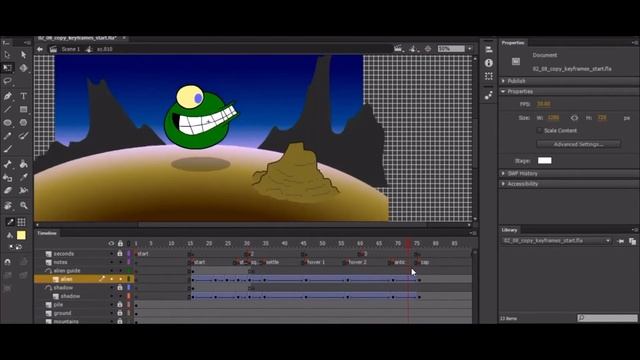
Task: Swap stroke and fill colors
Action: (18, 247)
